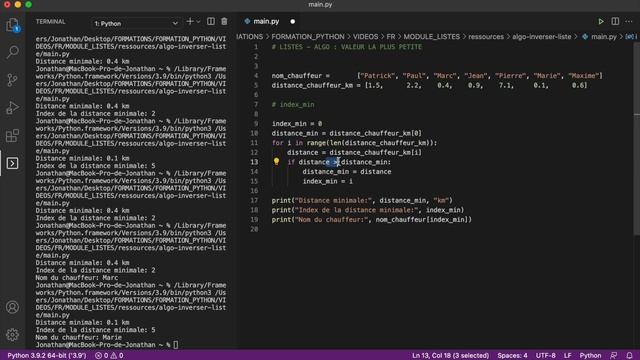Open errors and warnings count in status bar

pos(109,356)
